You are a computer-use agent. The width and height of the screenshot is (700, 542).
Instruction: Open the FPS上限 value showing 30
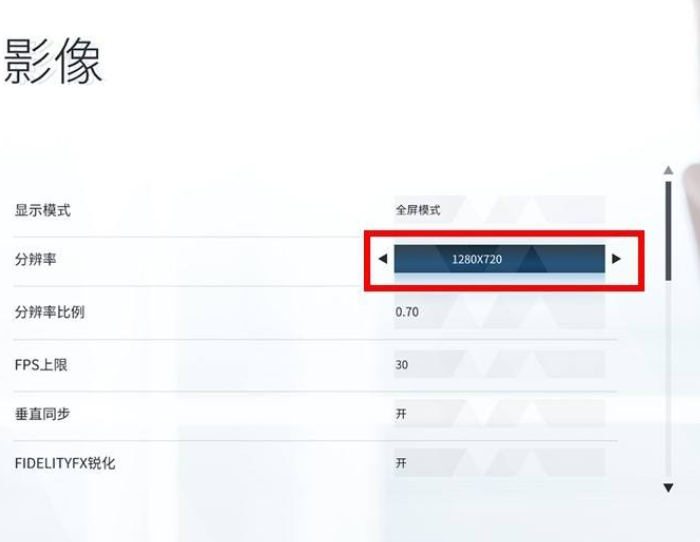[499, 364]
